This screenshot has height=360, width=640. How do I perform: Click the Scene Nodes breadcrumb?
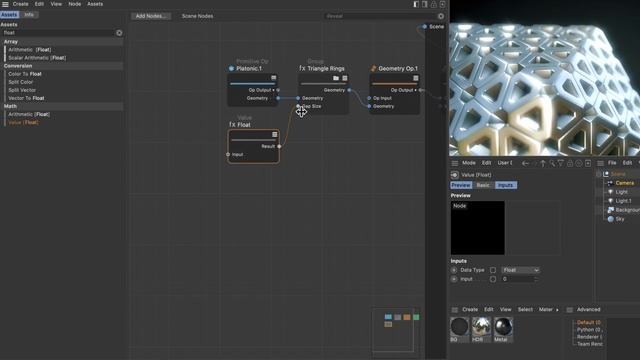click(x=198, y=16)
